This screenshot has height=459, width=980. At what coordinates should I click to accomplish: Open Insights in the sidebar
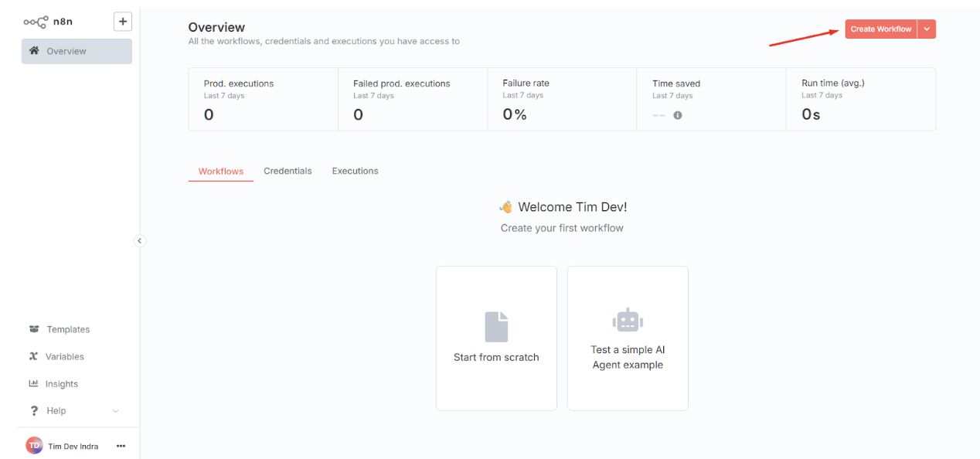(53, 383)
